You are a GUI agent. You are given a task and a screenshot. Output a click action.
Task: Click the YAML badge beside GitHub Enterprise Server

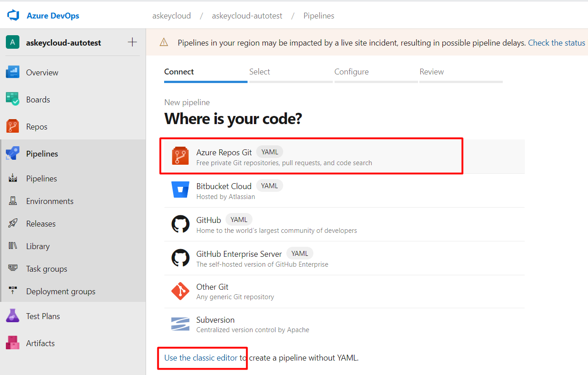click(300, 254)
